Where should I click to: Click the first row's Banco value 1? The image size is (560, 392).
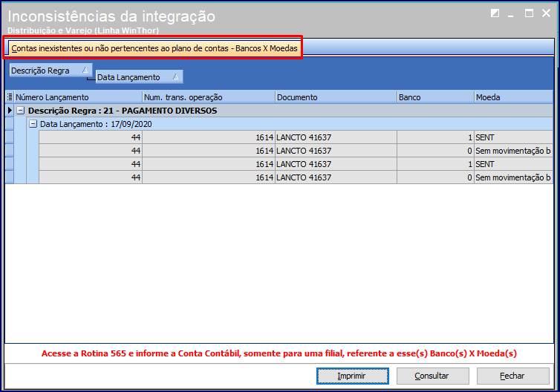click(436, 137)
